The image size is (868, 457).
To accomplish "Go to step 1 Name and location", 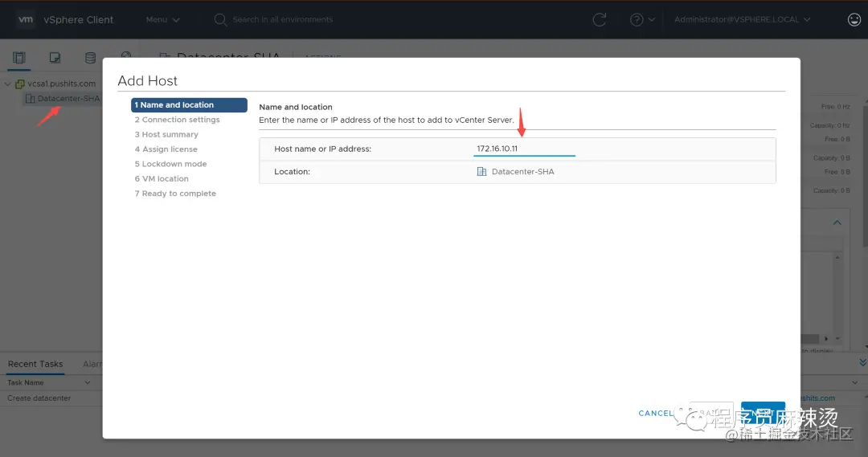I will [189, 104].
